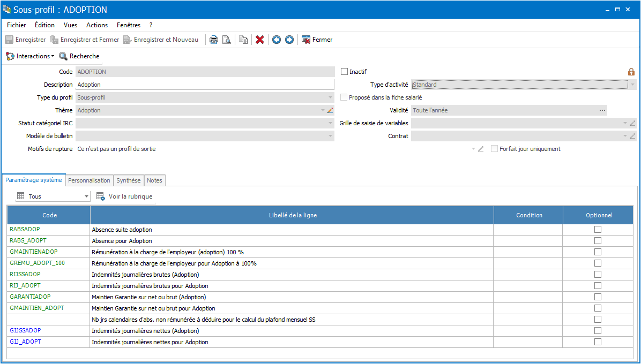Screen dimensions: 641x364
Task: Click the Recherche magnifier button
Action: [x=79, y=56]
